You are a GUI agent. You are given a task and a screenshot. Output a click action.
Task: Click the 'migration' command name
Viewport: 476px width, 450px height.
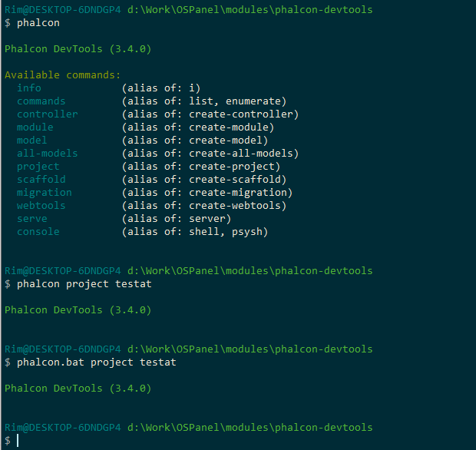[45, 193]
